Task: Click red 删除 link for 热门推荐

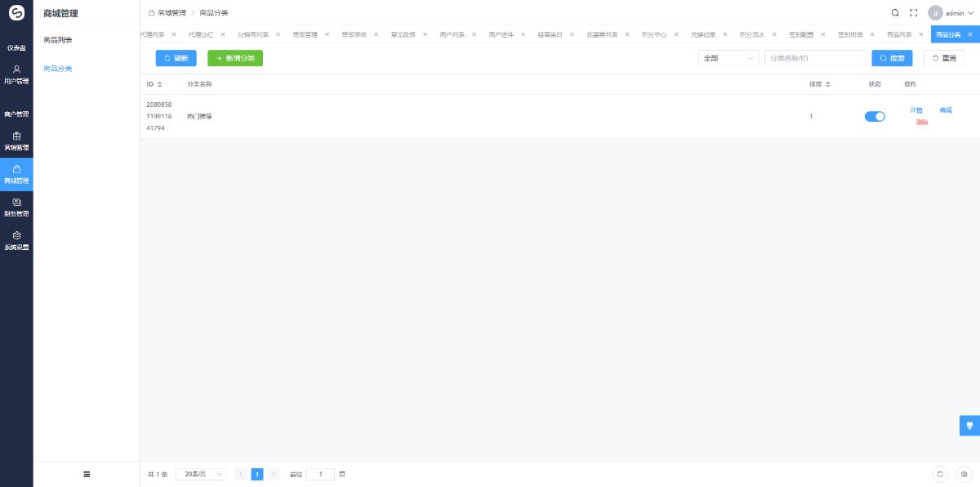Action: pyautogui.click(x=922, y=122)
